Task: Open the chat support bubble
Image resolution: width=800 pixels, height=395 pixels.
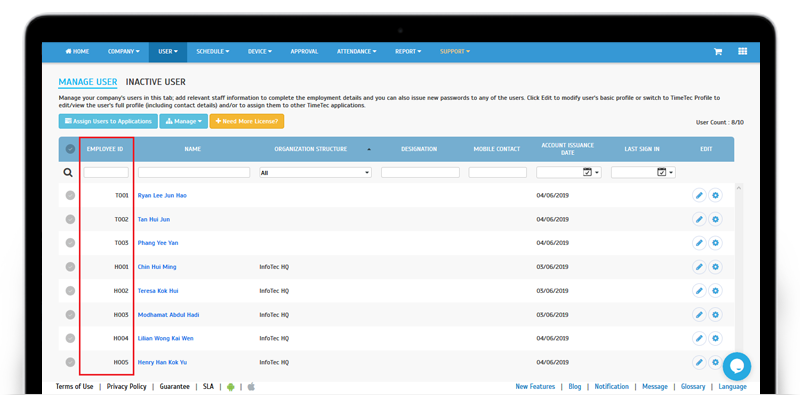Action: click(x=737, y=366)
